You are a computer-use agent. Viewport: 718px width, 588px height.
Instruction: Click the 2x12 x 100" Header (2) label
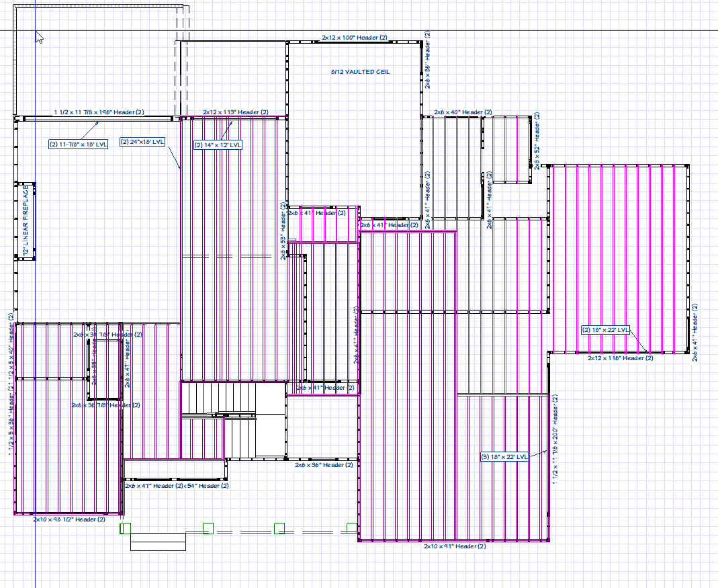pyautogui.click(x=355, y=38)
